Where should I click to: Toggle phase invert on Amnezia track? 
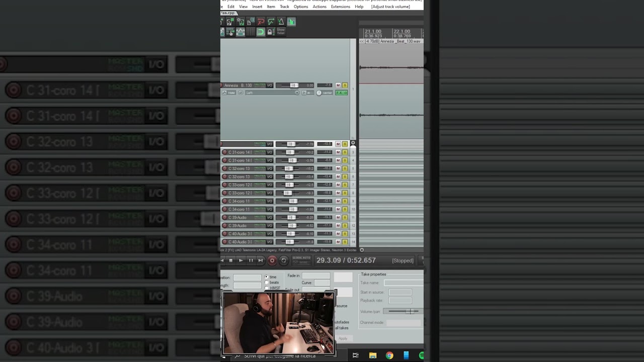click(240, 93)
